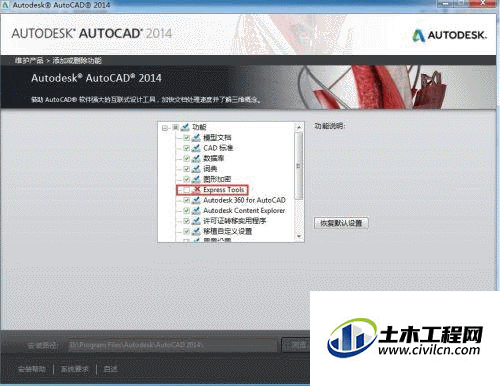
Task: Uncheck the 许可证转移实用程序 checkbox
Action: coord(187,221)
